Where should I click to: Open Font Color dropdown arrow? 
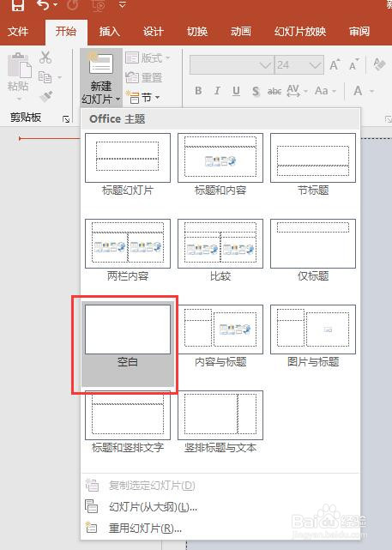click(x=371, y=92)
